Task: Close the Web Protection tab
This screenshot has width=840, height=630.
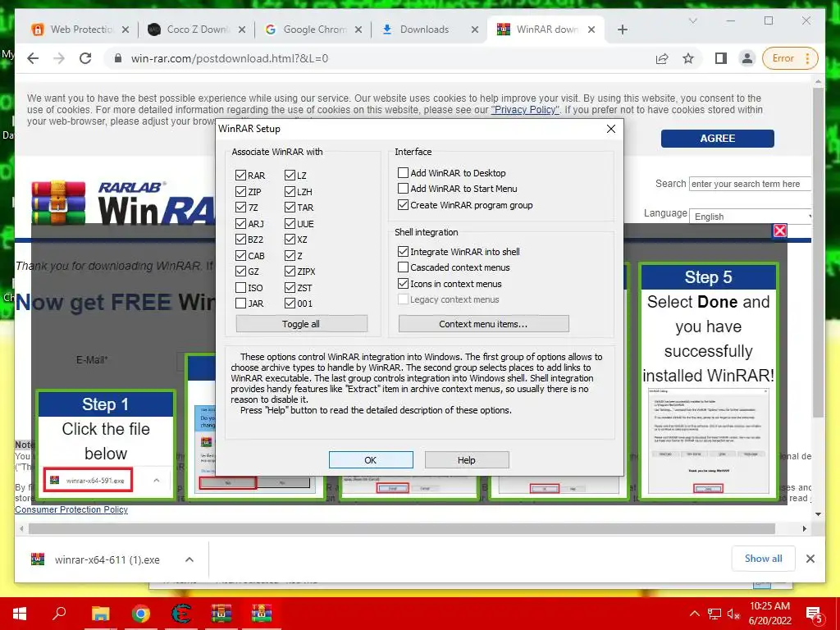Action: click(125, 30)
